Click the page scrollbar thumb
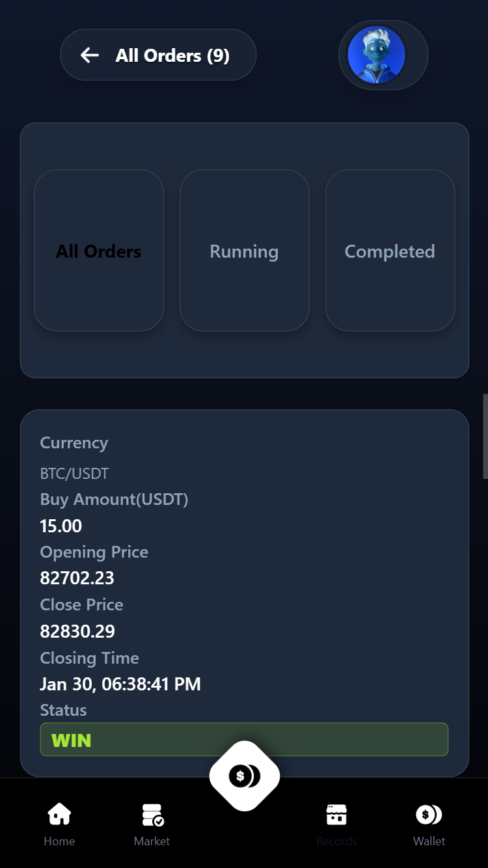Viewport: 488px width, 868px height. click(485, 436)
